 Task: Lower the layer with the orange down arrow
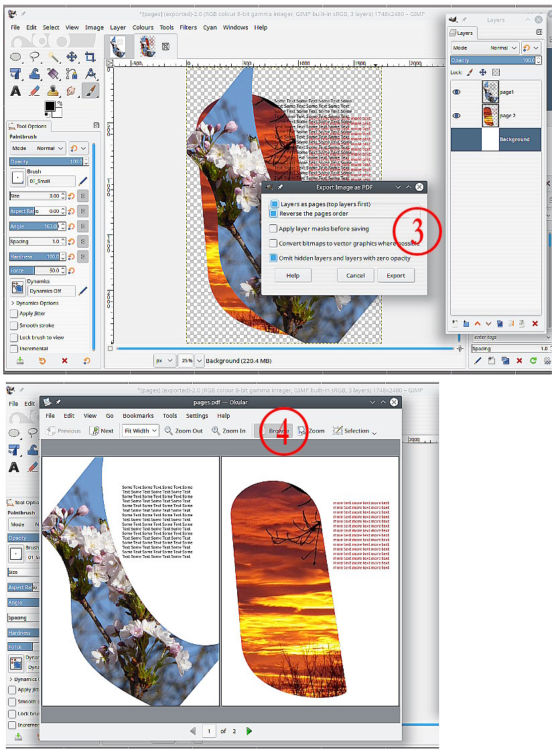click(488, 323)
